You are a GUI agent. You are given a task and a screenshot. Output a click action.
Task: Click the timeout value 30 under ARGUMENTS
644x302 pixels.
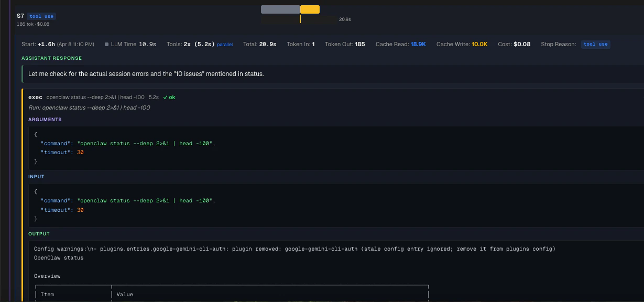click(80, 153)
